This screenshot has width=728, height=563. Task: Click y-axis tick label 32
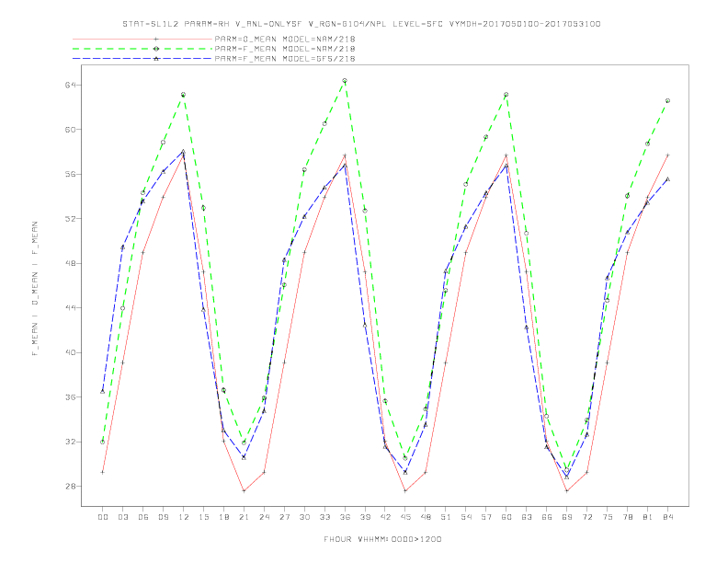coord(70,442)
